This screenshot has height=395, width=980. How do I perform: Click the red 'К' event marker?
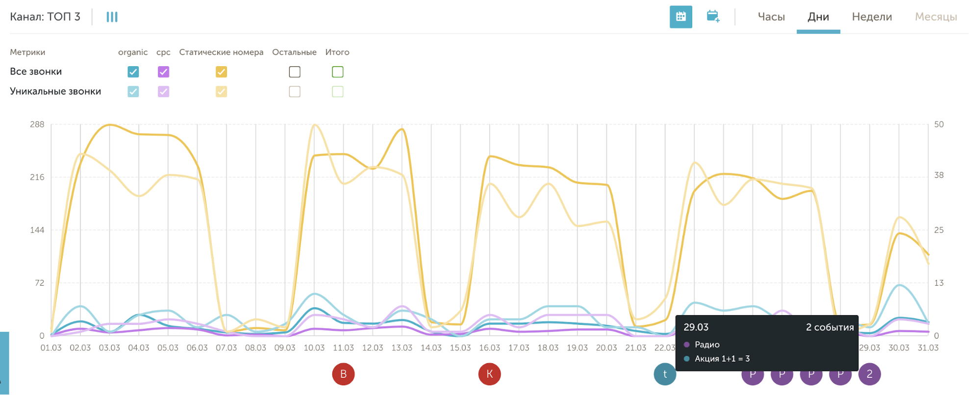click(489, 374)
